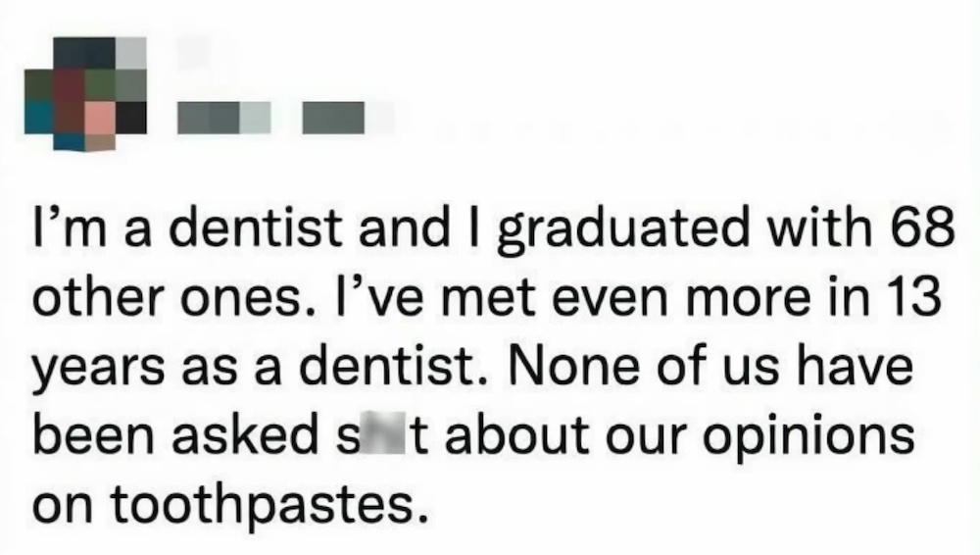The width and height of the screenshot is (980, 555).
Task: Open the pixelated profile avatar
Action: [x=85, y=94]
